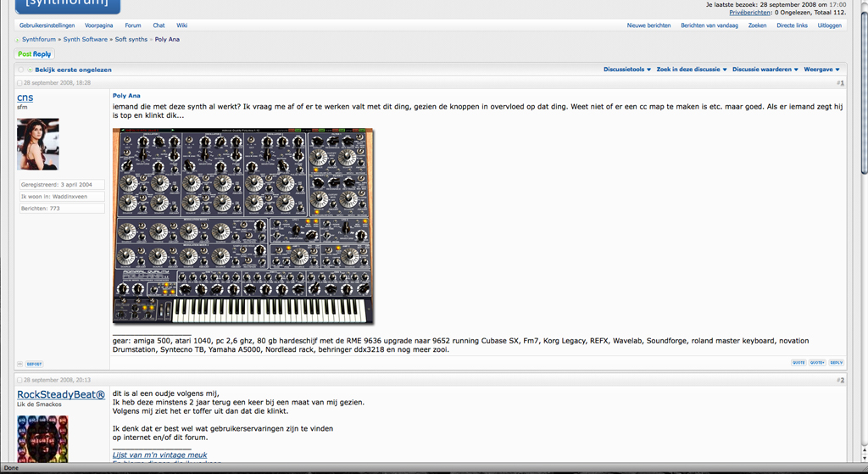Click the text 'Geregistreerd: 3 april 2004'
Viewport: 868px width, 474px height.
(x=57, y=184)
